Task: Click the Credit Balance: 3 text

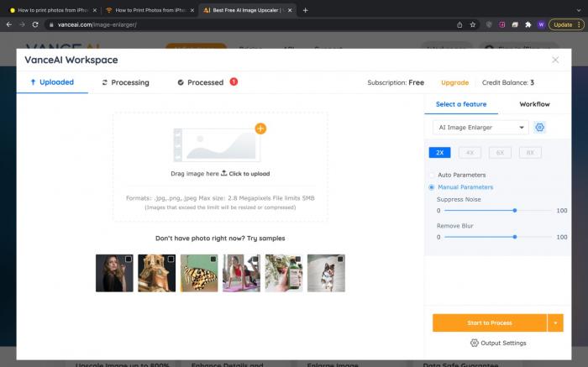Action: point(507,82)
